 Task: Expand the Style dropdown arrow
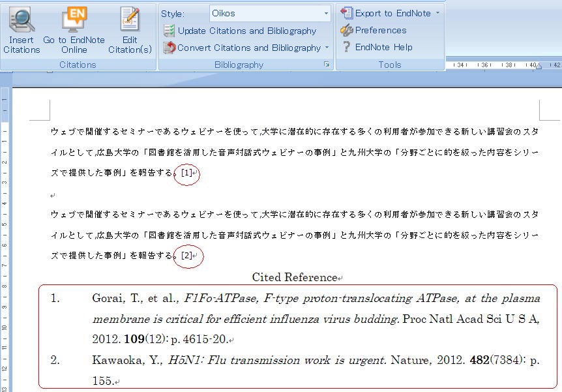click(326, 14)
